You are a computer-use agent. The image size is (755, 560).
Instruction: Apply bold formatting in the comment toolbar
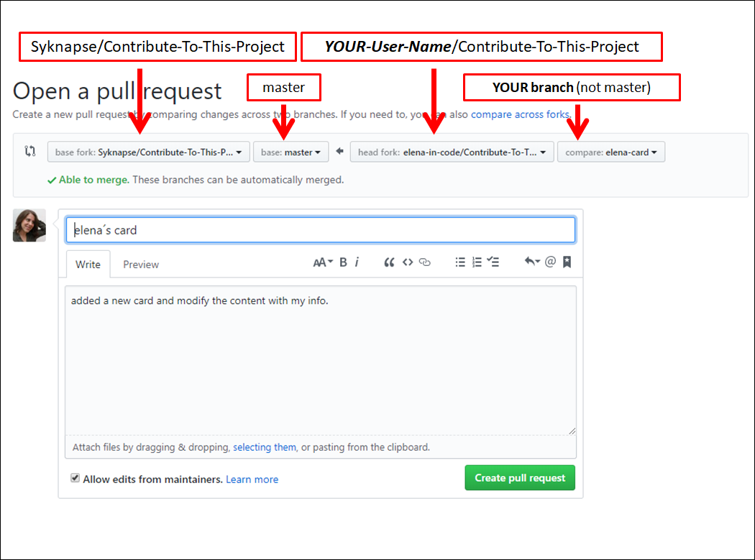tap(343, 262)
